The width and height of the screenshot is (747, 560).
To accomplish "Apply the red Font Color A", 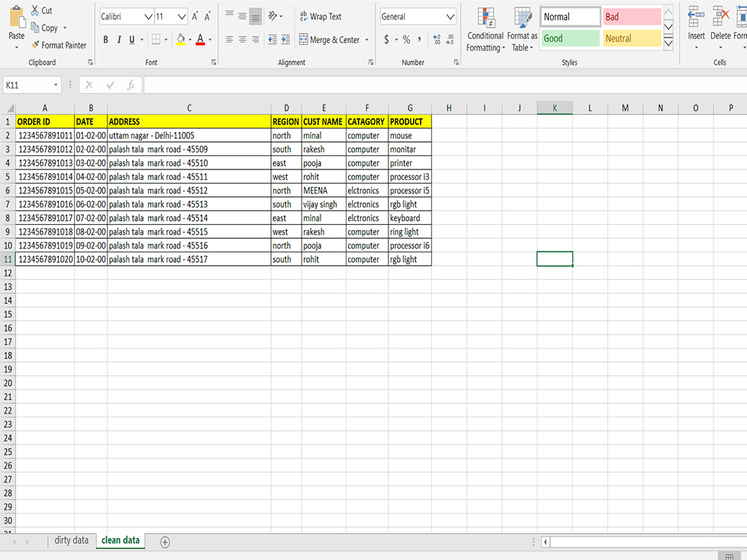I will (x=200, y=39).
